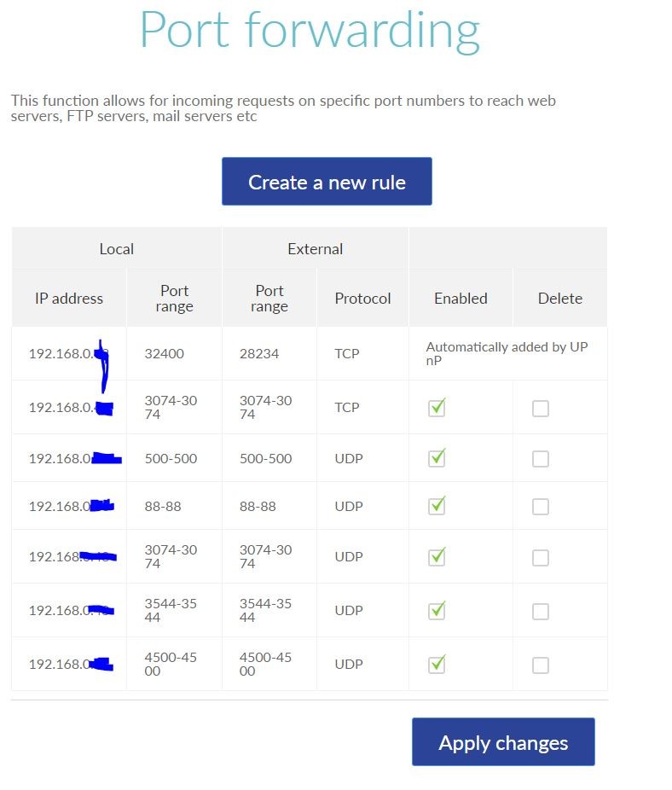Click the Protocol column header

[362, 299]
